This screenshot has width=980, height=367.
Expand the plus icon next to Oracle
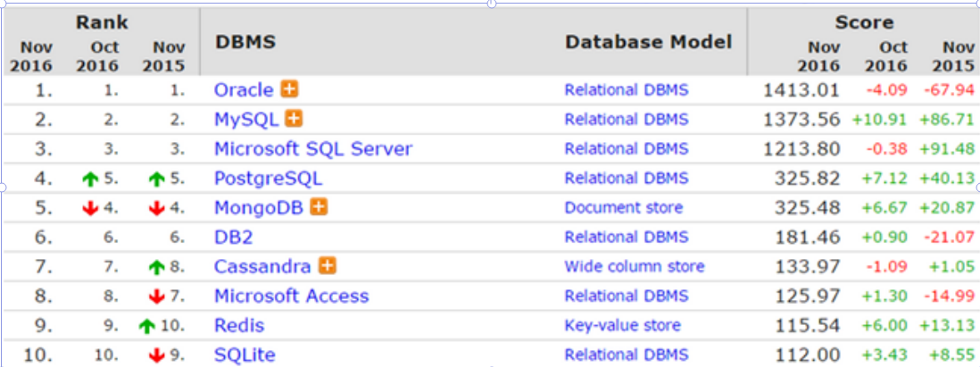pos(289,89)
